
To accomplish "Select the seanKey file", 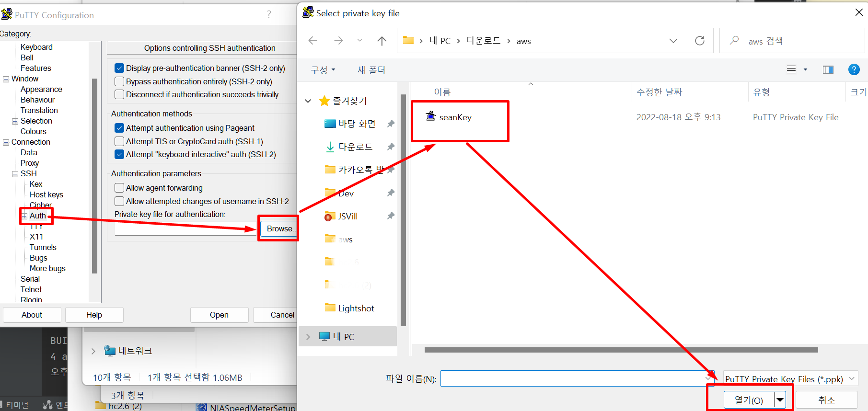I will click(x=455, y=117).
